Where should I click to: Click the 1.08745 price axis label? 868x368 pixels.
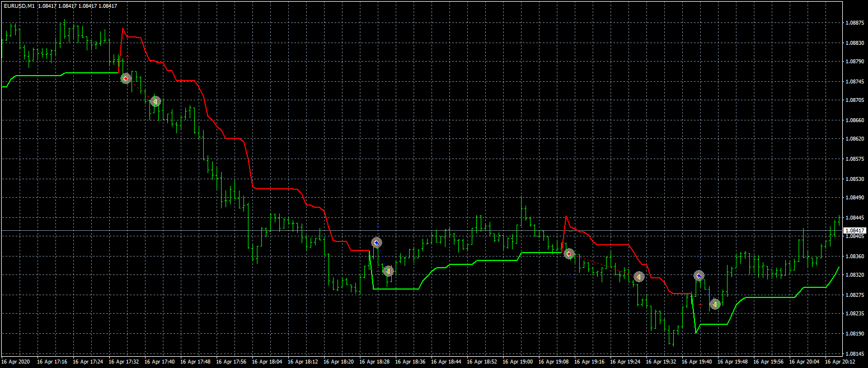point(856,81)
